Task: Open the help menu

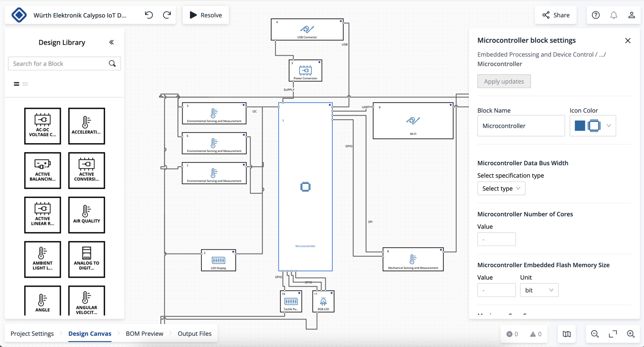Action: pos(596,15)
